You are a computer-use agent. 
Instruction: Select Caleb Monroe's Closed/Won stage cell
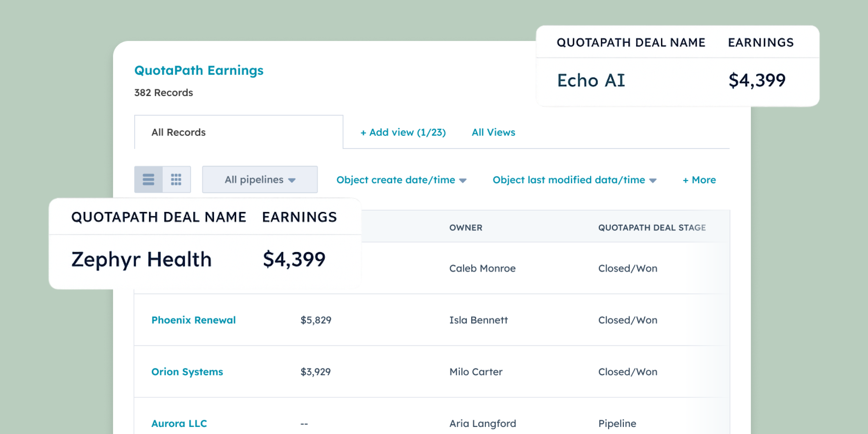click(627, 268)
